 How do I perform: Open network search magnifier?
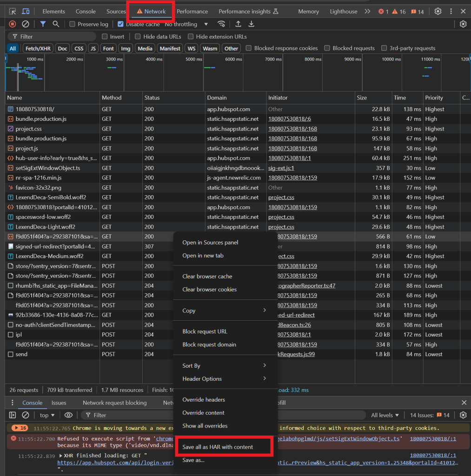pos(56,24)
